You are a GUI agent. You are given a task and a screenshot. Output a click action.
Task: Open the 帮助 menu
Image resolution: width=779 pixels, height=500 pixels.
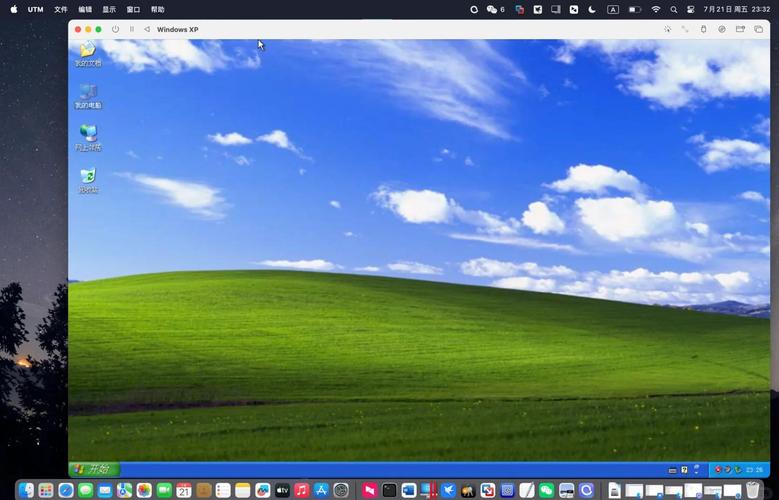(157, 9)
